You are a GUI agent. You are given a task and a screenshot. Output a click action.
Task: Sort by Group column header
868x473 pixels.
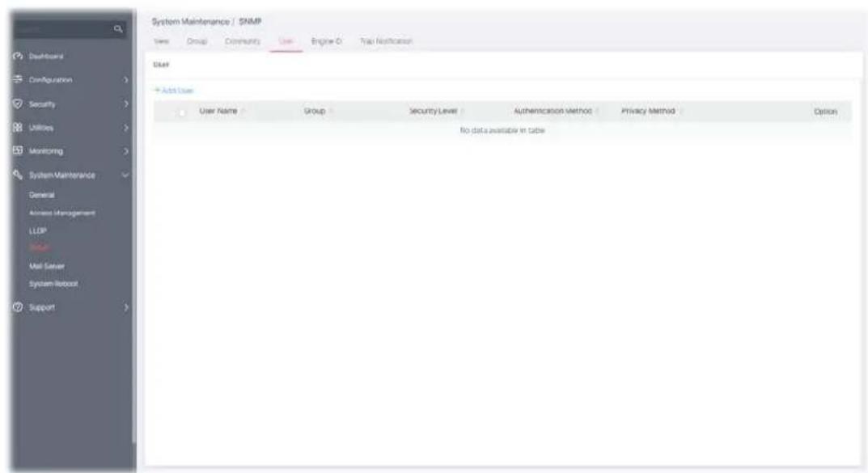coord(315,112)
